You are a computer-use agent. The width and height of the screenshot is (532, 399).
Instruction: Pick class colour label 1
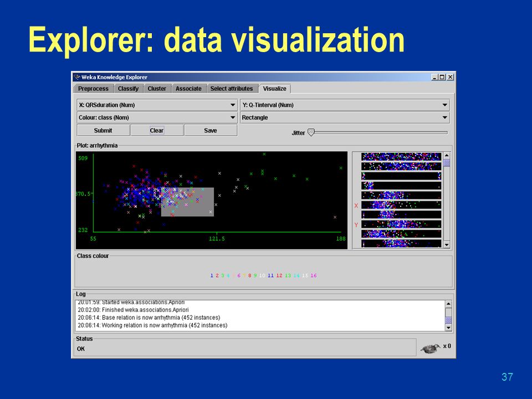pyautogui.click(x=212, y=275)
